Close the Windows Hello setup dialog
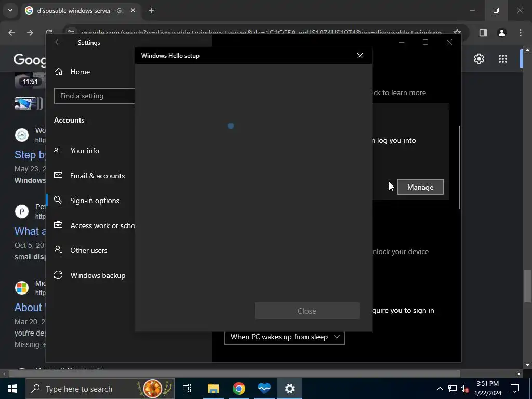Viewport: 532px width, 399px height. [360, 56]
